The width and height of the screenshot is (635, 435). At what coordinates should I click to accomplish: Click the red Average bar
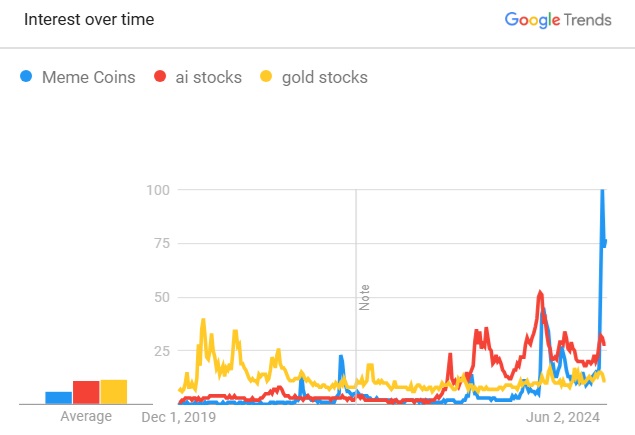point(86,392)
